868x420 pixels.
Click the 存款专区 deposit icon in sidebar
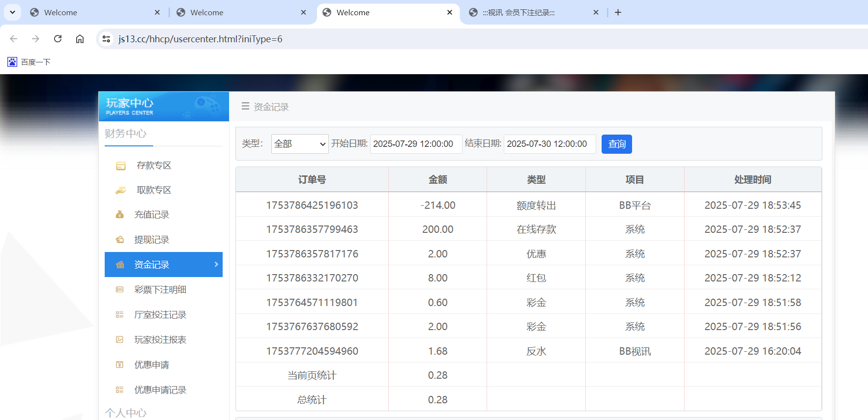click(x=120, y=166)
